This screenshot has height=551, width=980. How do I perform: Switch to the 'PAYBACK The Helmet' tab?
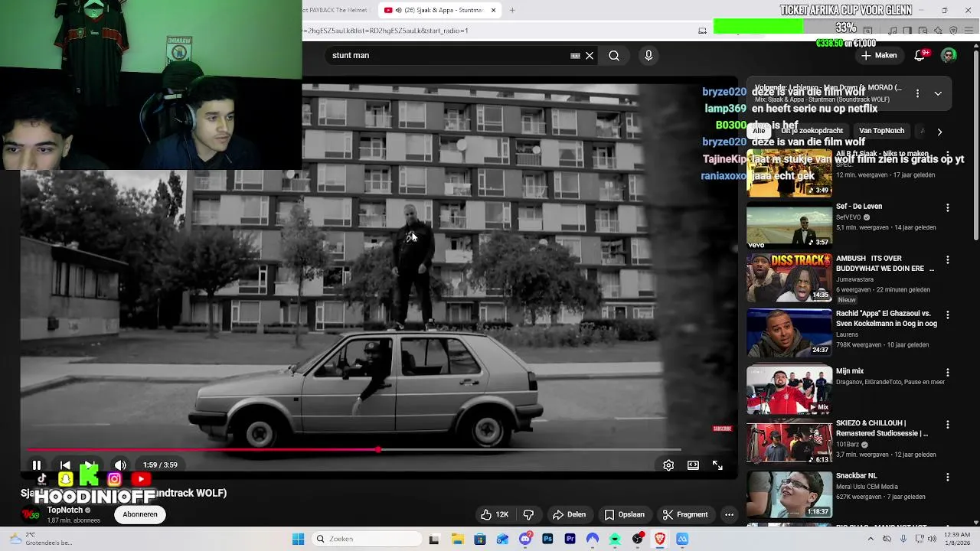pos(337,10)
